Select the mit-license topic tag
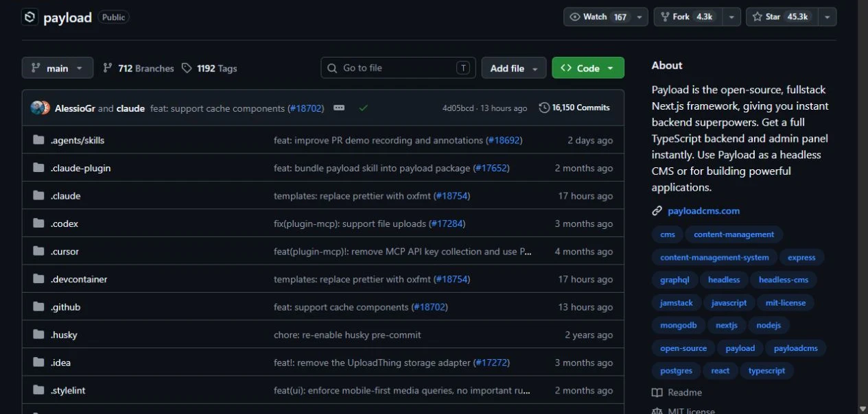The width and height of the screenshot is (868, 414). tap(786, 302)
